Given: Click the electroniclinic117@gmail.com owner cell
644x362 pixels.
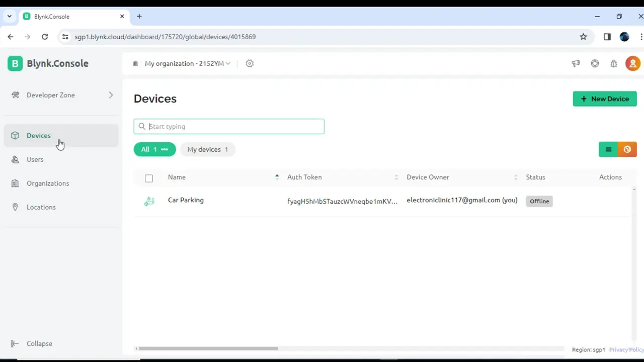Looking at the screenshot, I should point(462,200).
